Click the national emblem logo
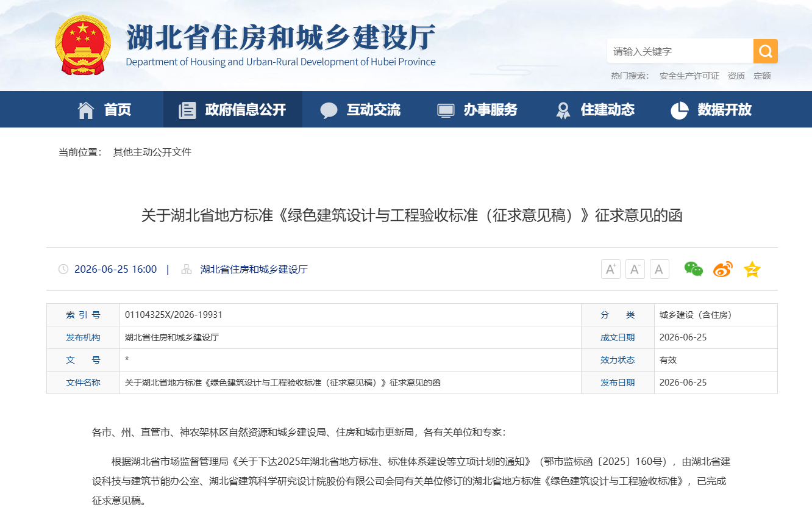The image size is (812, 521). click(83, 45)
